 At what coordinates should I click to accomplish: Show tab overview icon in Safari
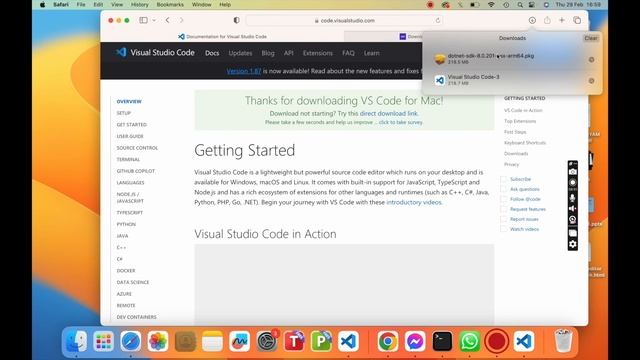[577, 20]
